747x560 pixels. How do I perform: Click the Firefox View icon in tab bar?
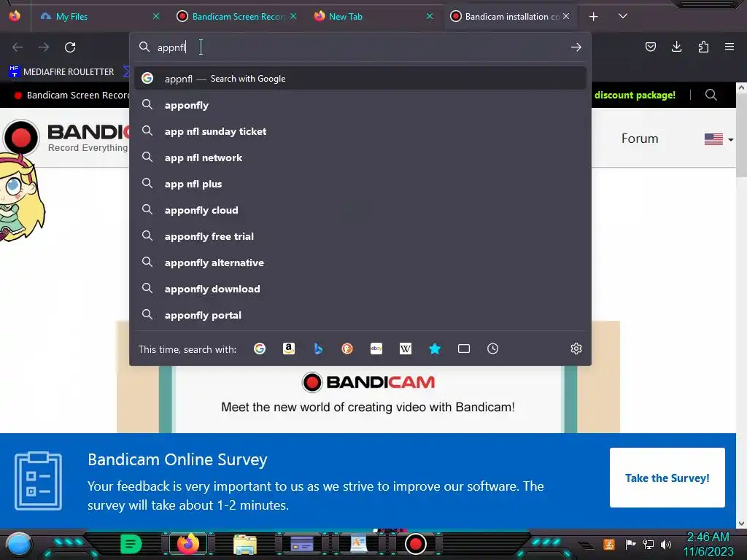15,16
